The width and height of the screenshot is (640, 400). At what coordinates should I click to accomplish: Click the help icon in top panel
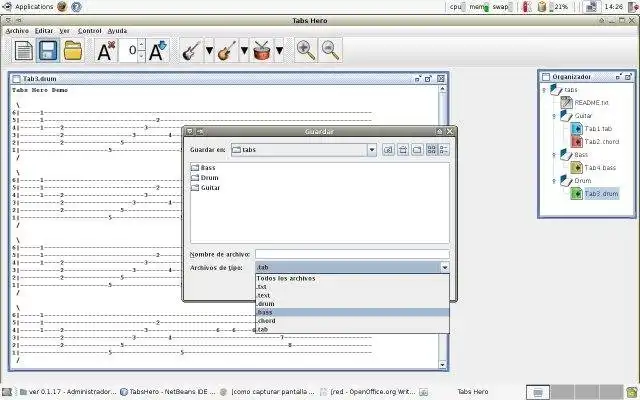point(76,7)
